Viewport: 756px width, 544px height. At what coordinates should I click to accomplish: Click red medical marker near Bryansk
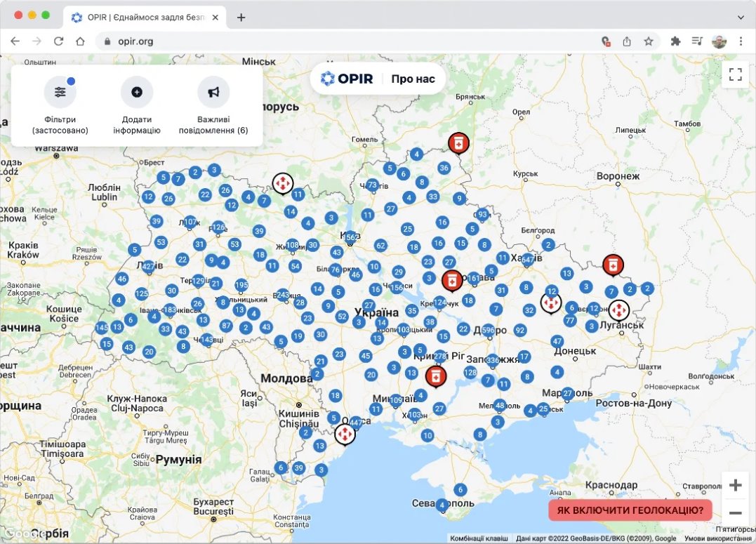coord(458,143)
